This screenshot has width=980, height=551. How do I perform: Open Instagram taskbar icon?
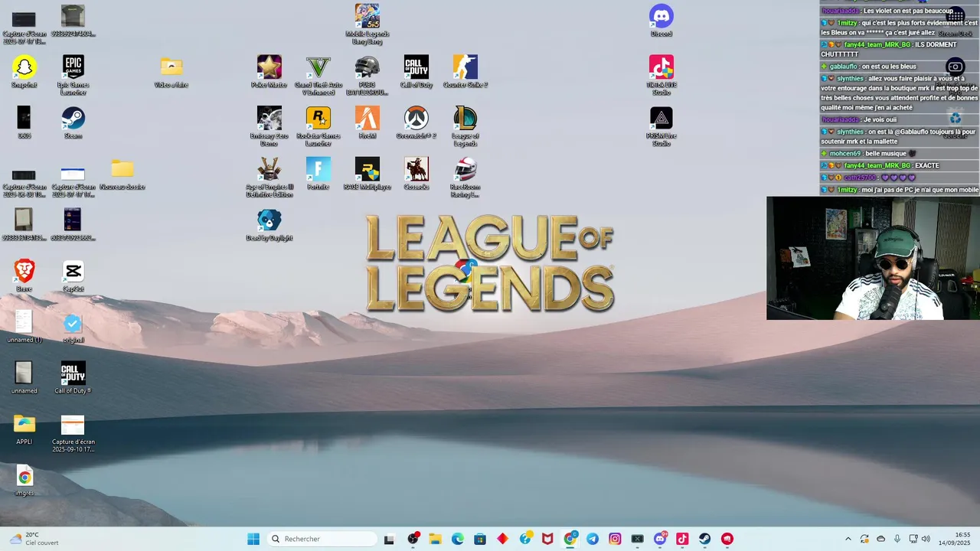(x=615, y=539)
